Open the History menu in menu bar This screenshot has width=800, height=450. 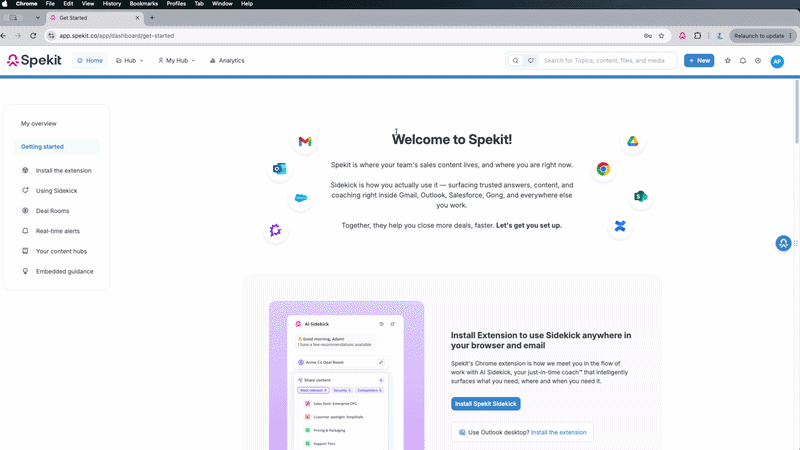click(112, 4)
